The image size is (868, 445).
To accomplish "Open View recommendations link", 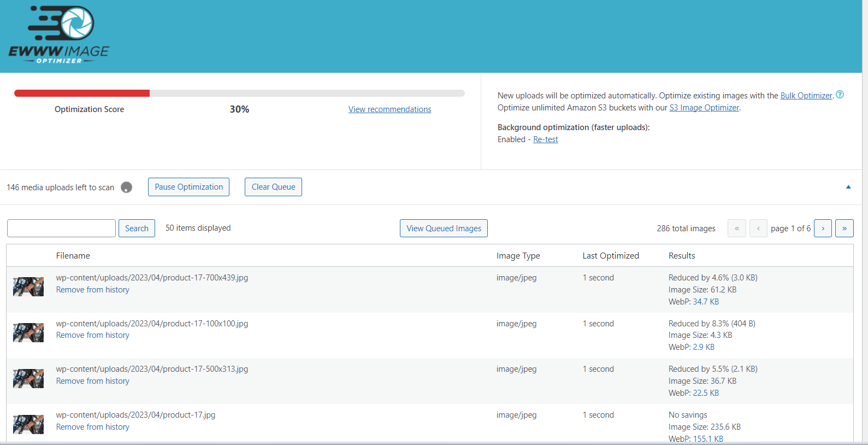I will click(389, 109).
